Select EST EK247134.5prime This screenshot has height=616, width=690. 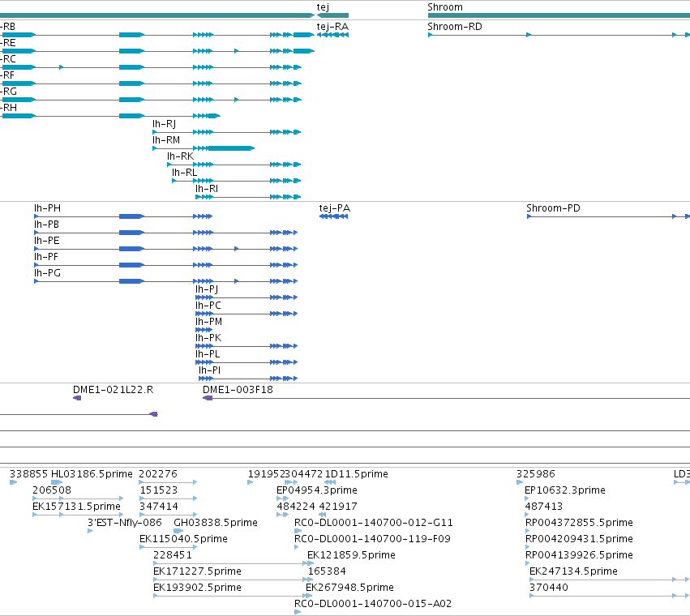tap(573, 571)
